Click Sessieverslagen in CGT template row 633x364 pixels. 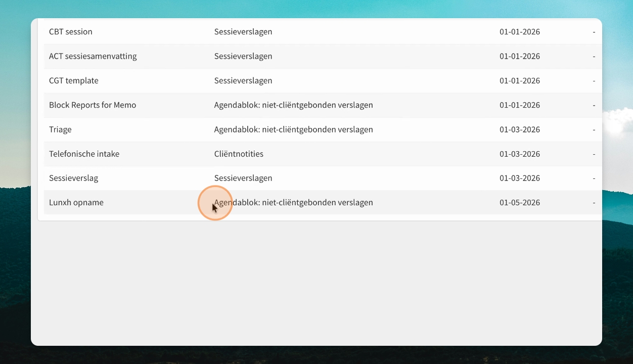click(243, 80)
